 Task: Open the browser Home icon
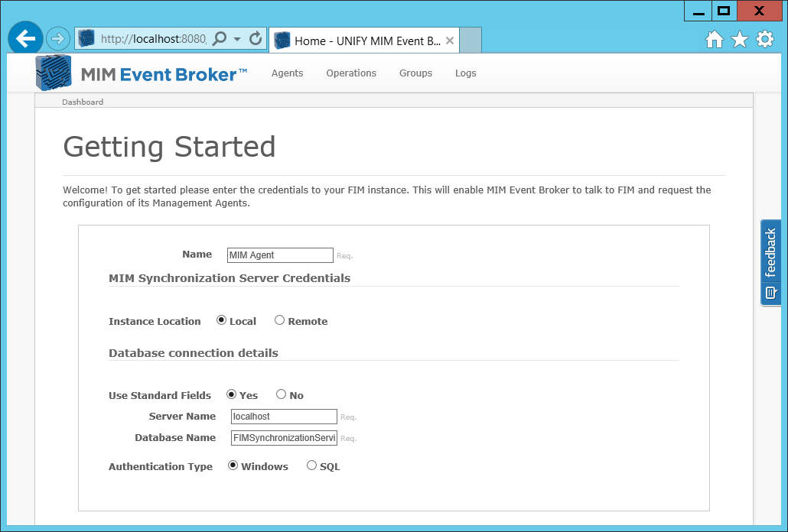(x=714, y=39)
